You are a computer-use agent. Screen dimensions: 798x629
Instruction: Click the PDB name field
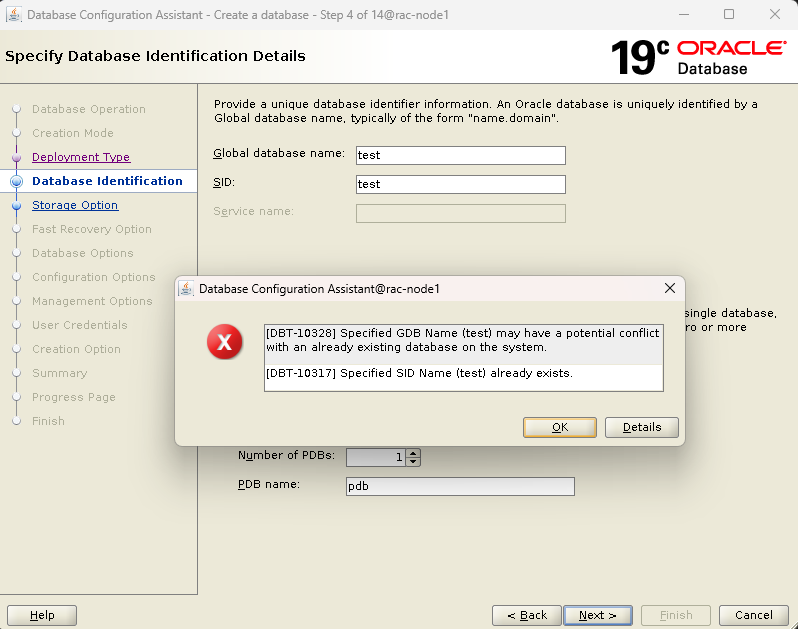pos(460,486)
